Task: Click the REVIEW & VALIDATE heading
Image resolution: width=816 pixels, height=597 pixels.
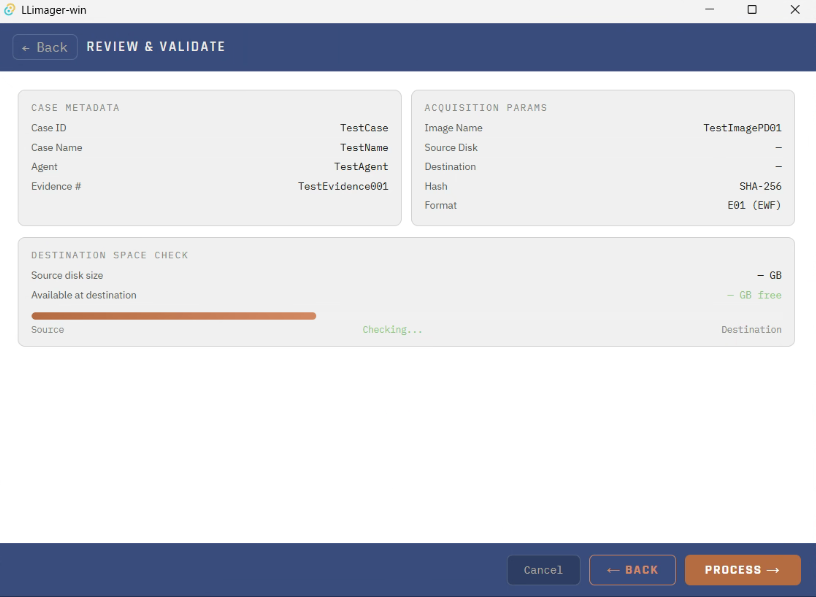Action: [x=156, y=47]
